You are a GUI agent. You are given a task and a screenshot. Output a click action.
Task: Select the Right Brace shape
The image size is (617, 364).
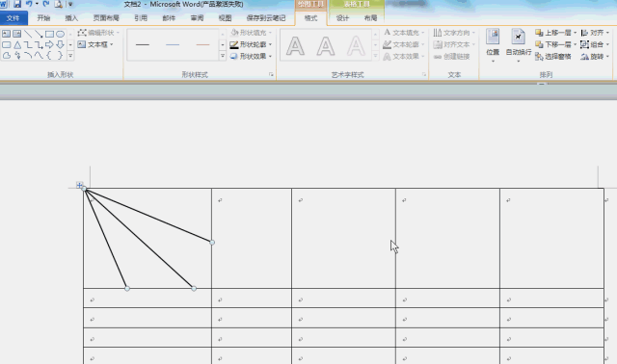point(60,56)
